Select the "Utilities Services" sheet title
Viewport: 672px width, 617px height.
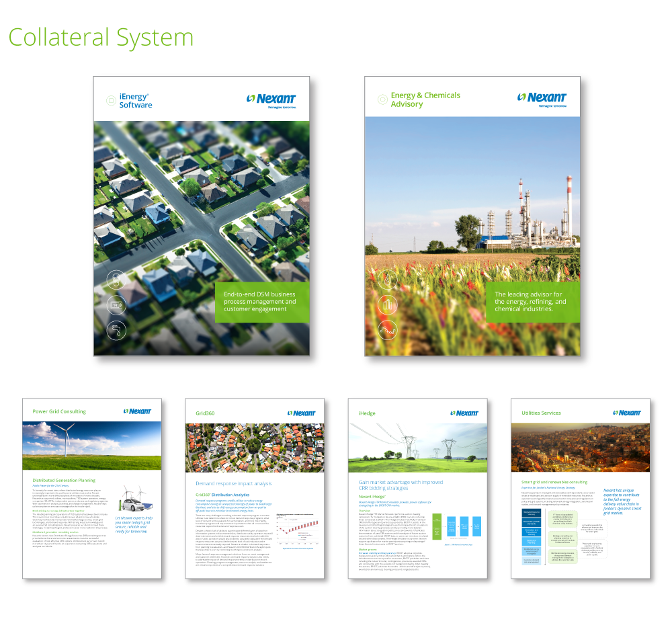(541, 413)
